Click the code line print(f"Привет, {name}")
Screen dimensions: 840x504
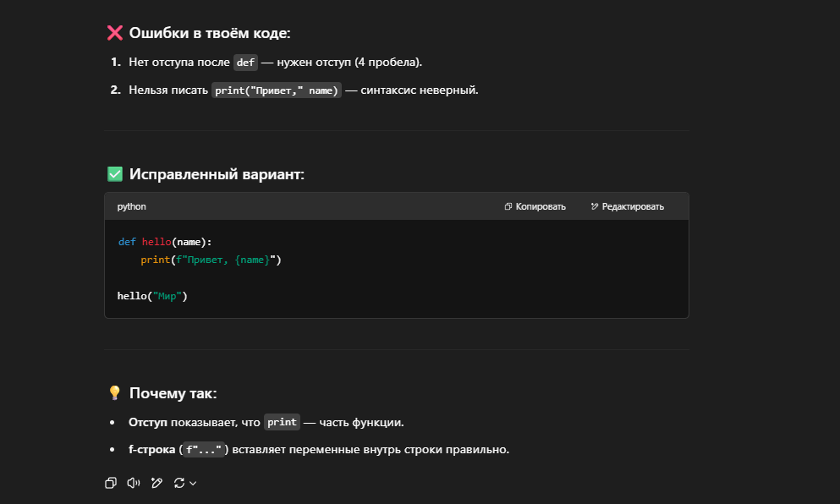[211, 260]
